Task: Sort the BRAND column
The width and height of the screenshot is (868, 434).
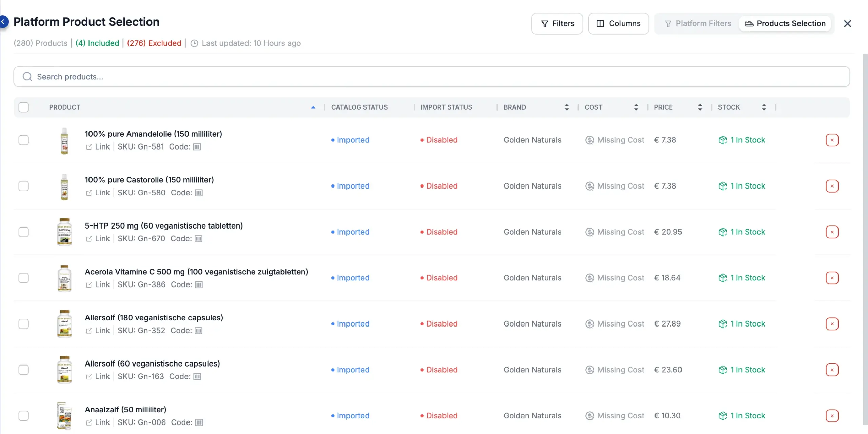Action: [x=567, y=107]
